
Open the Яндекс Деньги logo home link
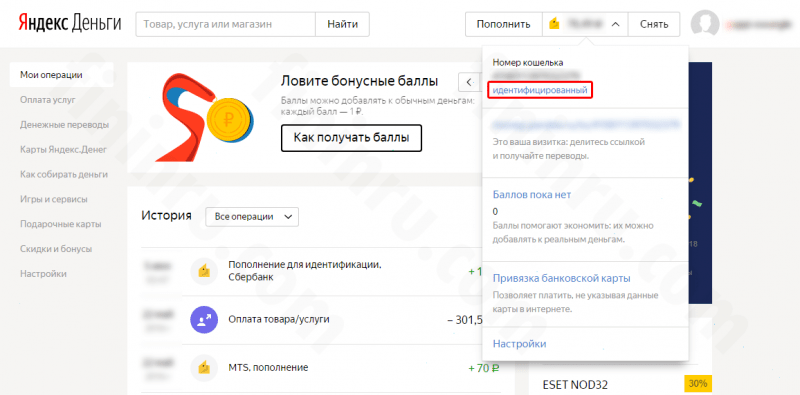(x=70, y=23)
